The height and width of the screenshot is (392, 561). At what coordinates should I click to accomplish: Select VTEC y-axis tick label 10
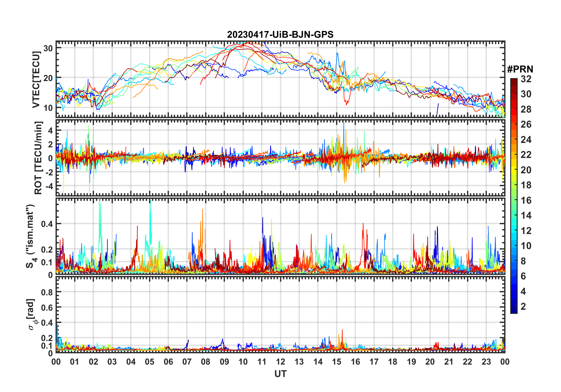pyautogui.click(x=48, y=108)
